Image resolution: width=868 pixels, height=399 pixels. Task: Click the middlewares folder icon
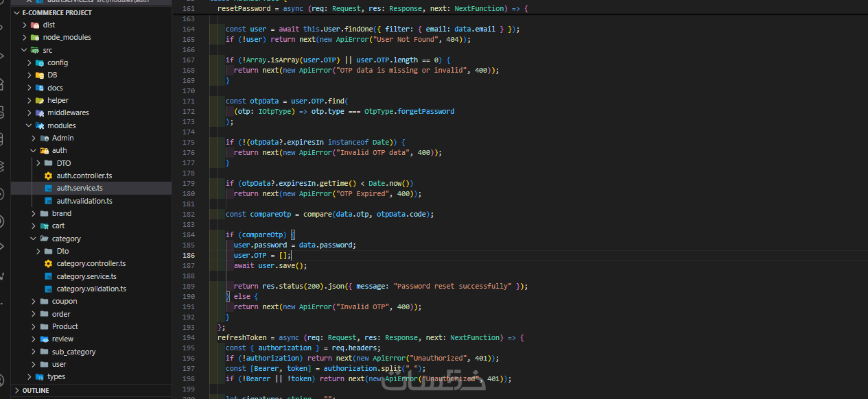click(39, 112)
